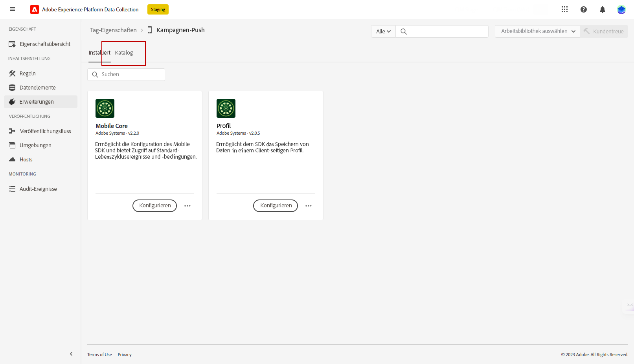Open the hamburger navigation menu
The image size is (634, 364).
13,9
